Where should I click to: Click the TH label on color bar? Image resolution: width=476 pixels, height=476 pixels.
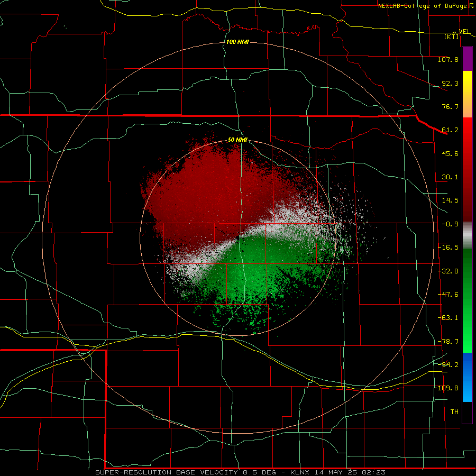pyautogui.click(x=454, y=412)
